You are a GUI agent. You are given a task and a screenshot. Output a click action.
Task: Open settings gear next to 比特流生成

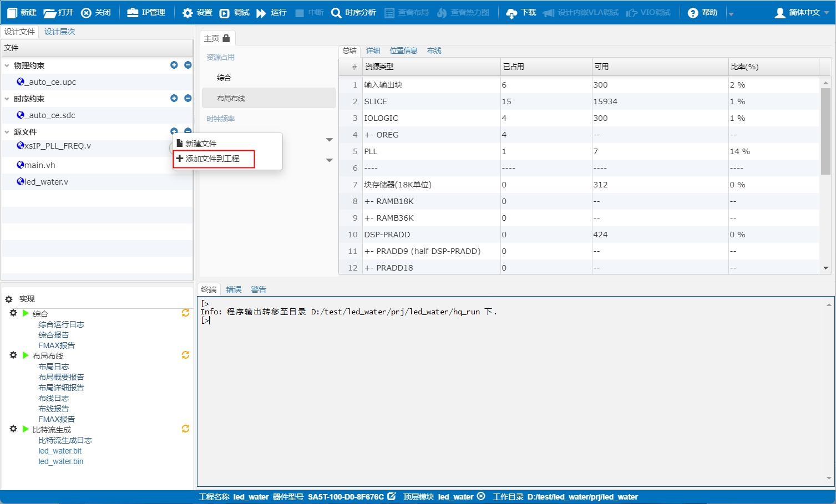13,429
